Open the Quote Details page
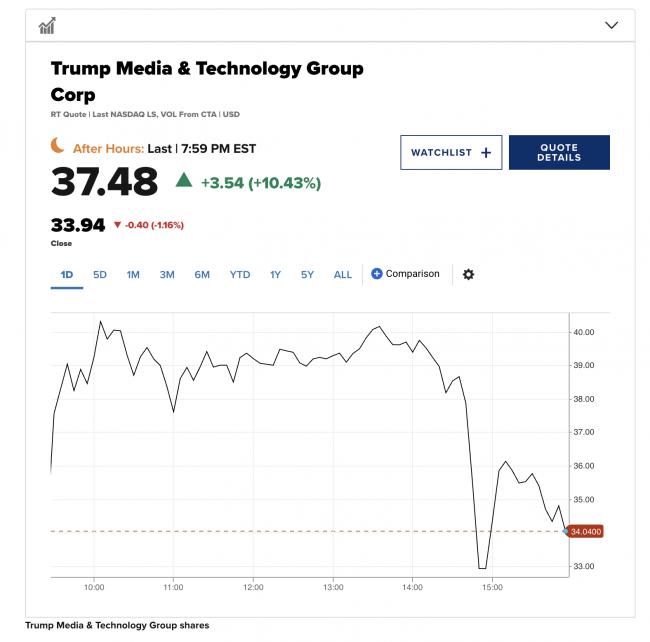Screen dimensions: 650x642 559,153
